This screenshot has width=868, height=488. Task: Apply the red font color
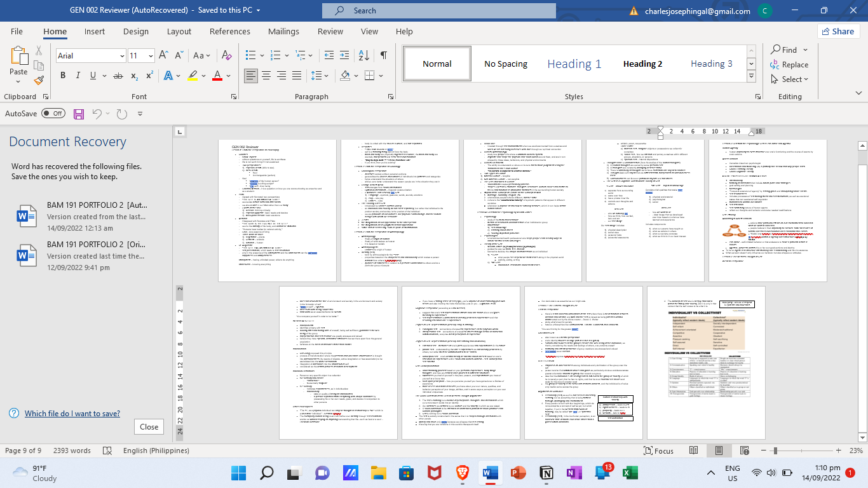[x=217, y=76]
